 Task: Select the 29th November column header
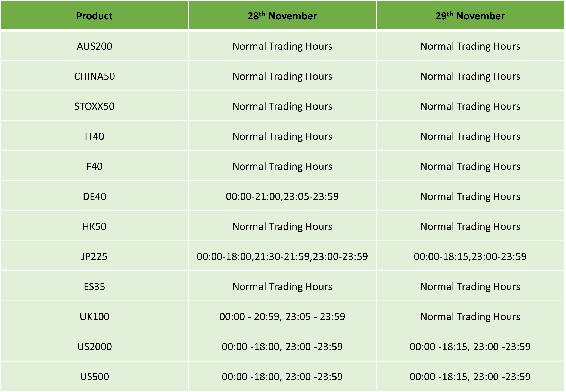470,16
